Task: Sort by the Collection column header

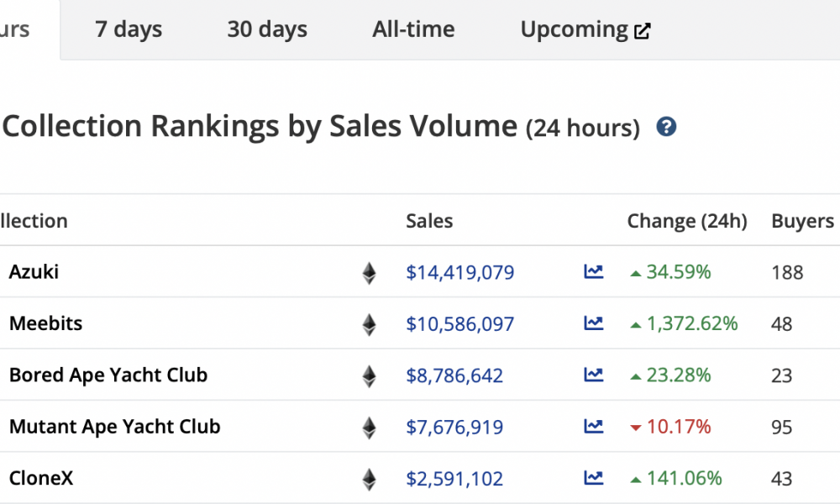Action: tap(34, 221)
